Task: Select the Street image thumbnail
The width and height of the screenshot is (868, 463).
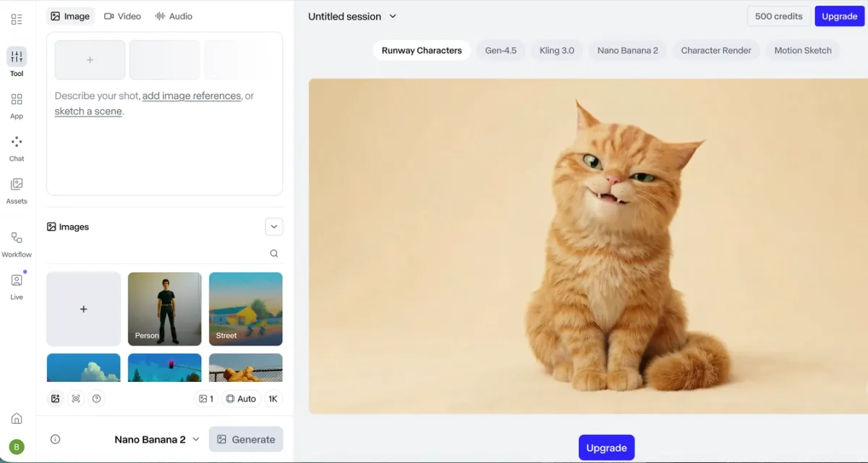Action: (x=245, y=309)
